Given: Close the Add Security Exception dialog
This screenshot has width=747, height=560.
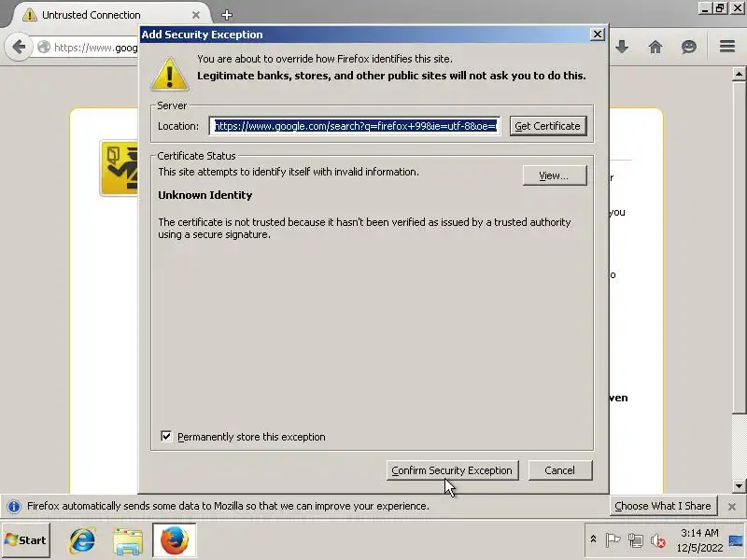Looking at the screenshot, I should click(597, 35).
